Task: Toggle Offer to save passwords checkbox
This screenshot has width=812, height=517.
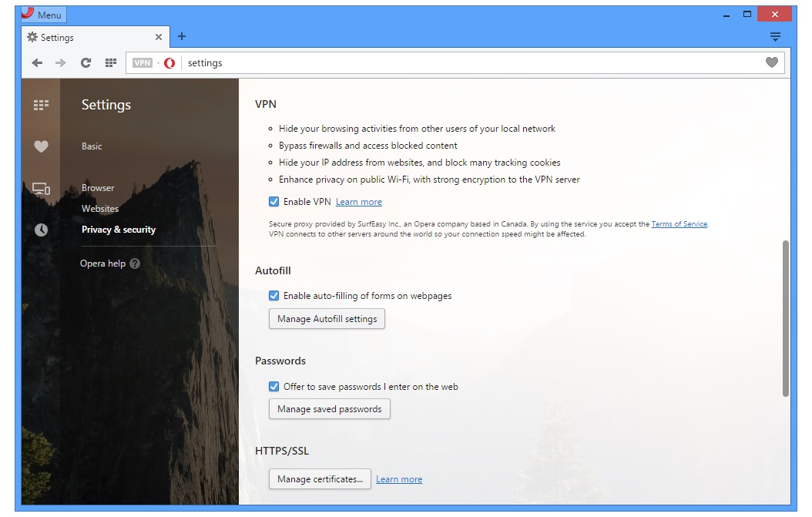Action: coord(274,386)
